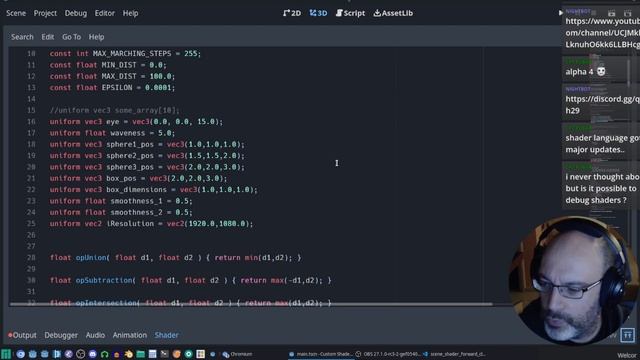Viewport: 640px width, 360px height.
Task: Open the Editor menu
Action: 104,13
